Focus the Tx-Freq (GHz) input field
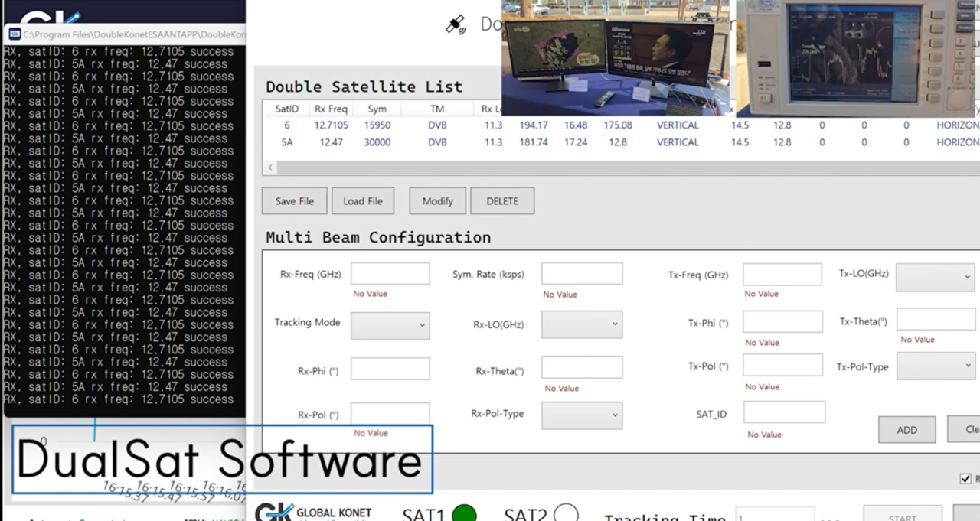 tap(782, 274)
